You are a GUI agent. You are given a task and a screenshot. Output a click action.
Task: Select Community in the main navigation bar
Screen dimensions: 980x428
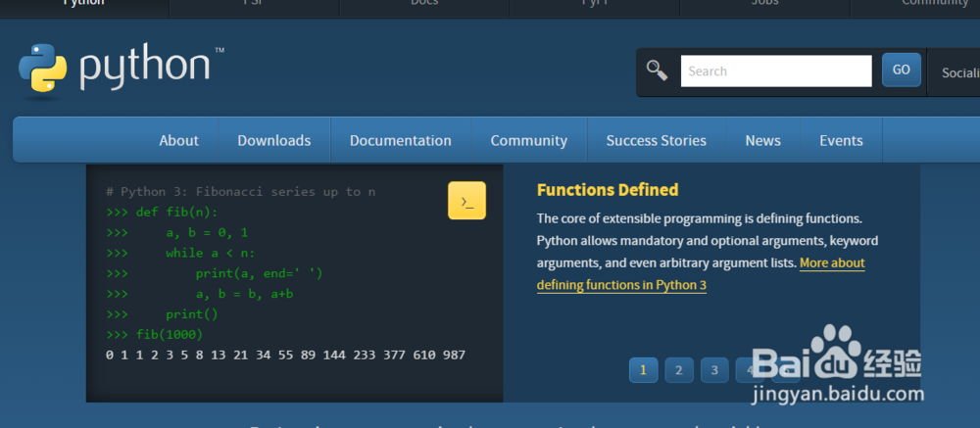528,140
